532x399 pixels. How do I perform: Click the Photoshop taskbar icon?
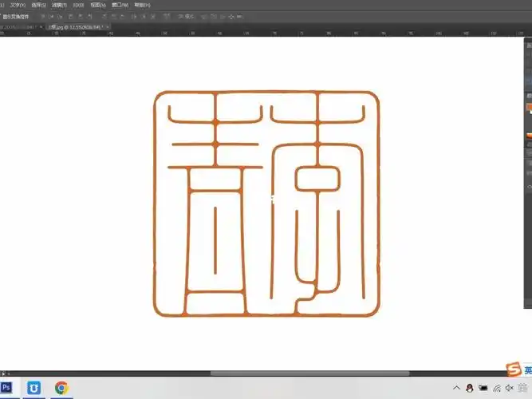tap(6, 388)
